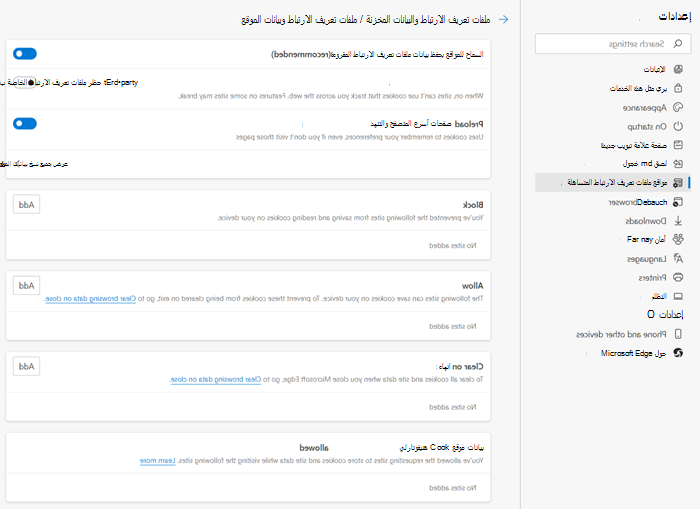Click the Block section heading
700x509 pixels.
click(x=473, y=205)
